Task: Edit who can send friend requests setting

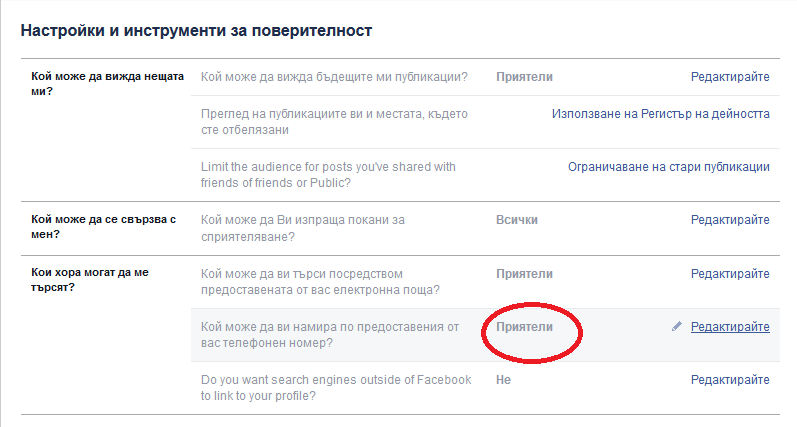Action: tap(730, 220)
